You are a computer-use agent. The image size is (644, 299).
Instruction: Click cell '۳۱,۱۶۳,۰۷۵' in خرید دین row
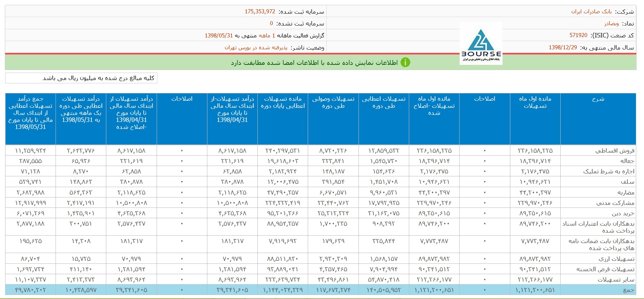384,213
